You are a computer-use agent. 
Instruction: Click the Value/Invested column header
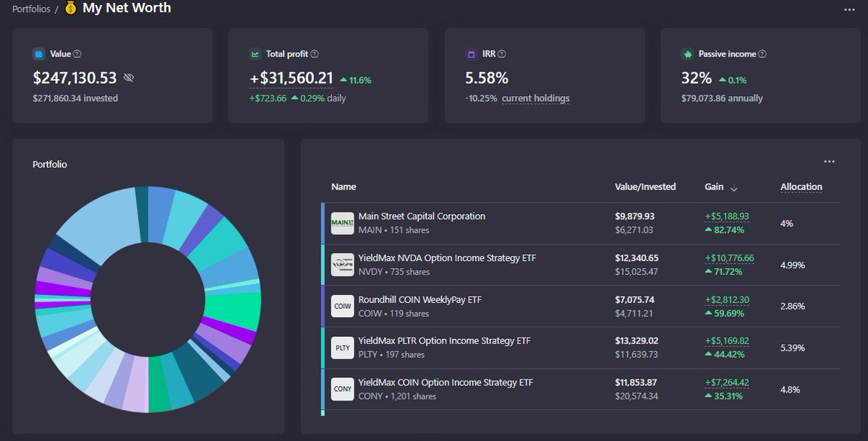645,187
